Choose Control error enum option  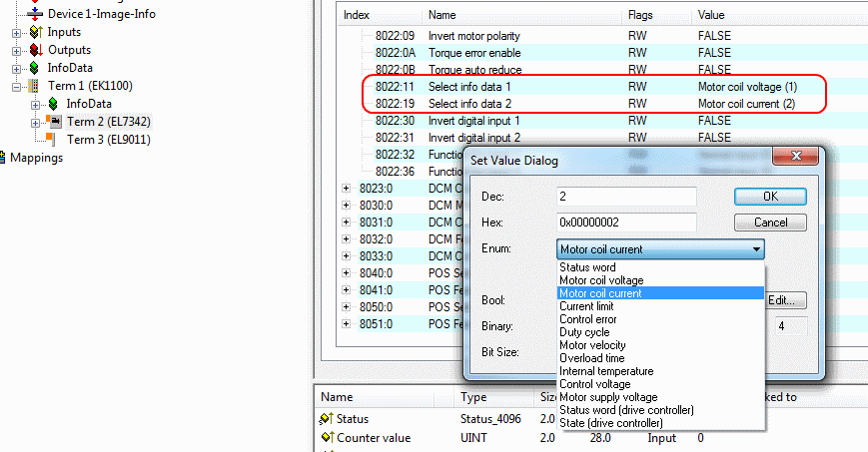pyautogui.click(x=660, y=319)
